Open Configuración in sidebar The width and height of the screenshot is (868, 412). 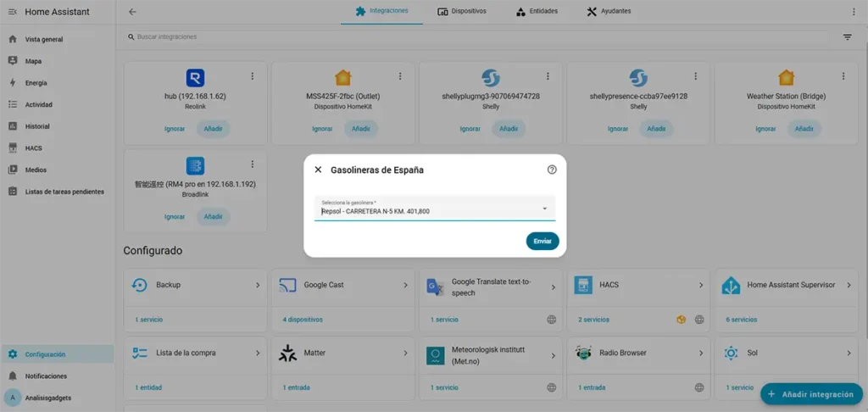[x=58, y=354]
